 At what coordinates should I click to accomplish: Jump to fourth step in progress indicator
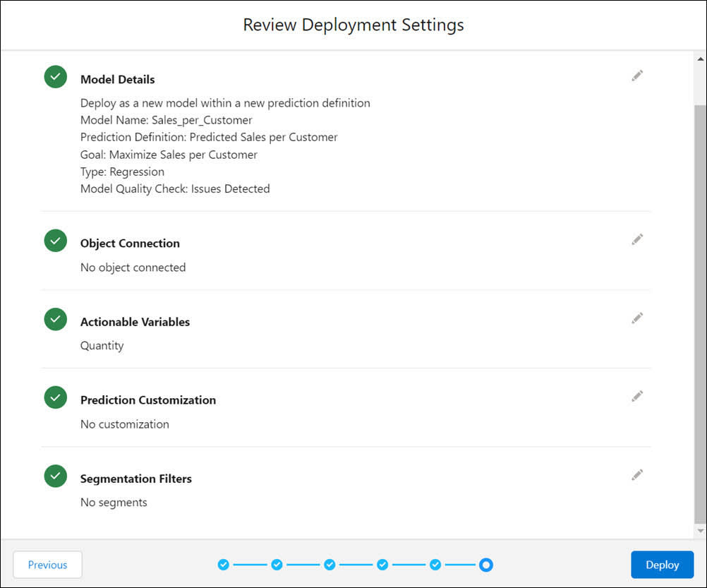tap(382, 565)
